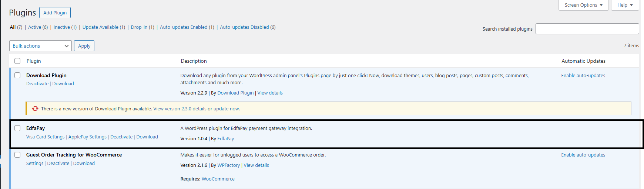The image size is (644, 189).
Task: Click Download link under Guest Order Tracking
Action: coord(84,164)
